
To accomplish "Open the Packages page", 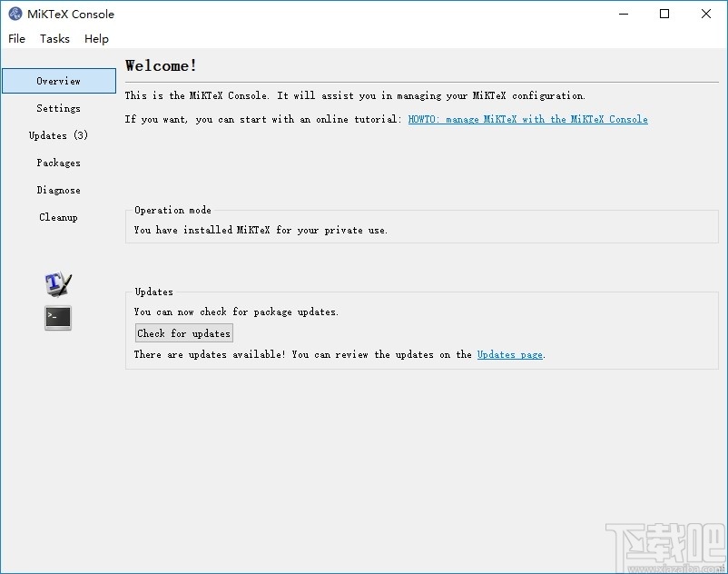I will (x=59, y=163).
